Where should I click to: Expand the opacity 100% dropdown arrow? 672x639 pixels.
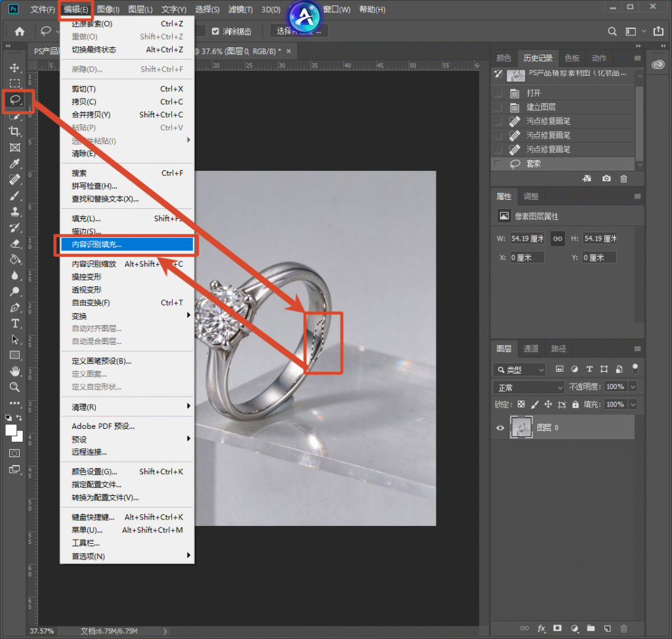633,387
